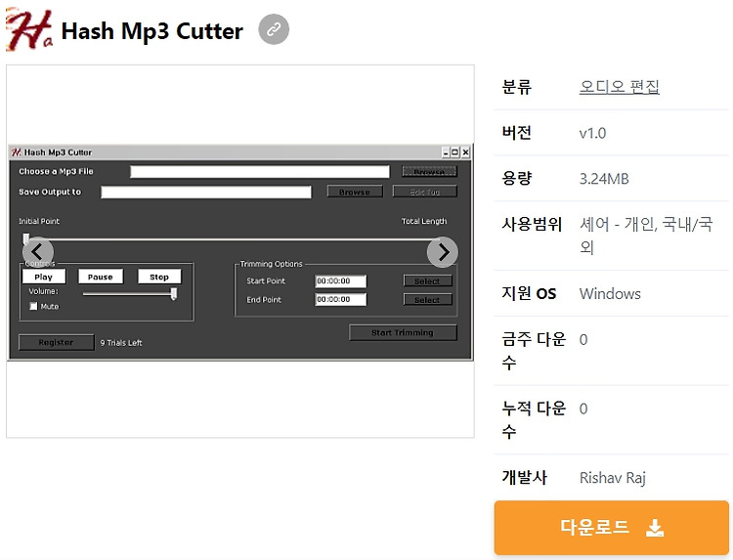Click the Pause button in Controls

(x=100, y=277)
